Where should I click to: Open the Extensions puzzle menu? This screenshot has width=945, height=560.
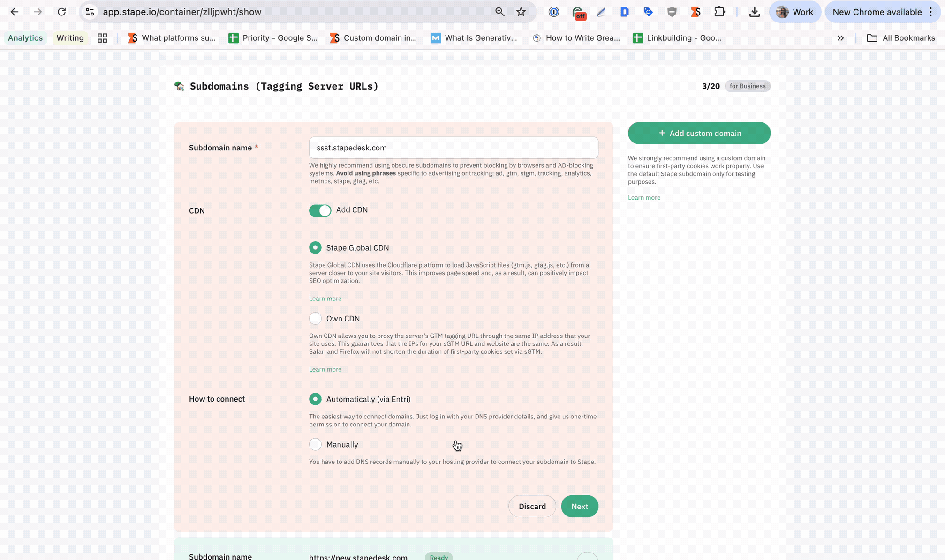click(x=719, y=12)
